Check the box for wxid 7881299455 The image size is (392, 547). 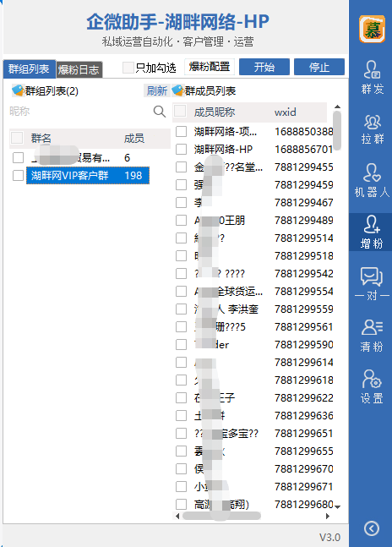point(181,167)
